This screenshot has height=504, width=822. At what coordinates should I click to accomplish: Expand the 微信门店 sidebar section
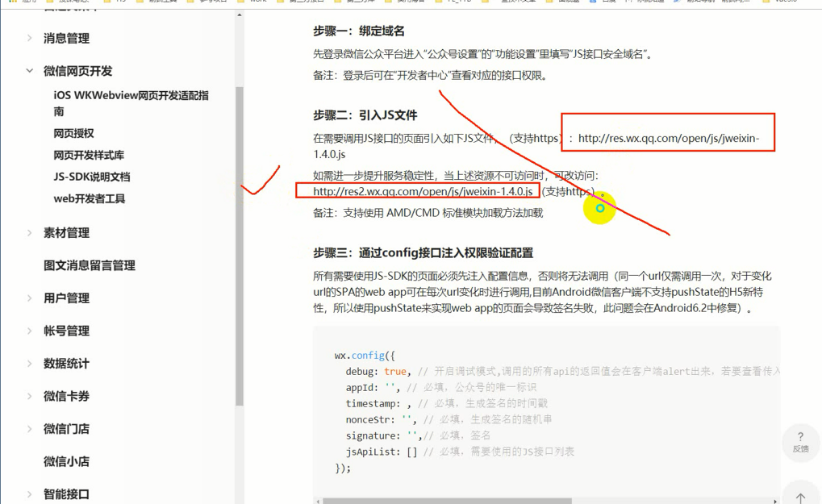[x=30, y=429]
